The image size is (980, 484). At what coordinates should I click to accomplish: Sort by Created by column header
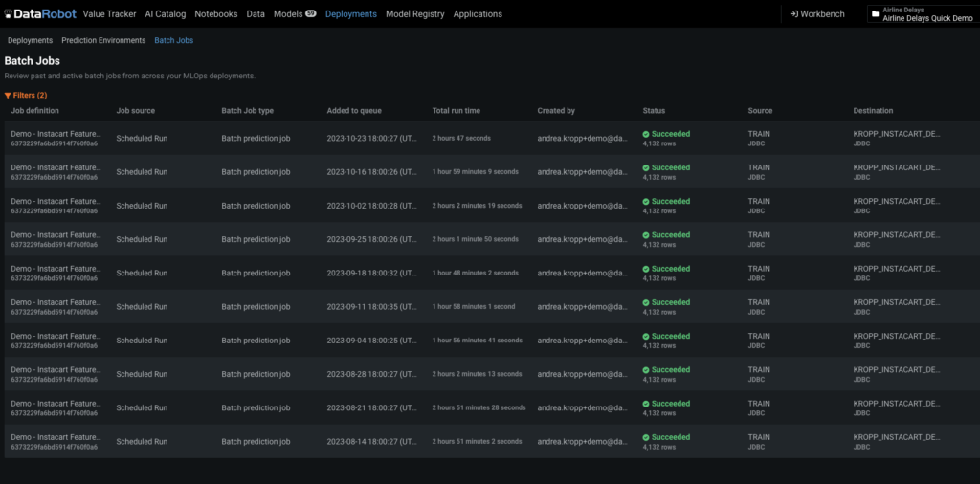(556, 111)
